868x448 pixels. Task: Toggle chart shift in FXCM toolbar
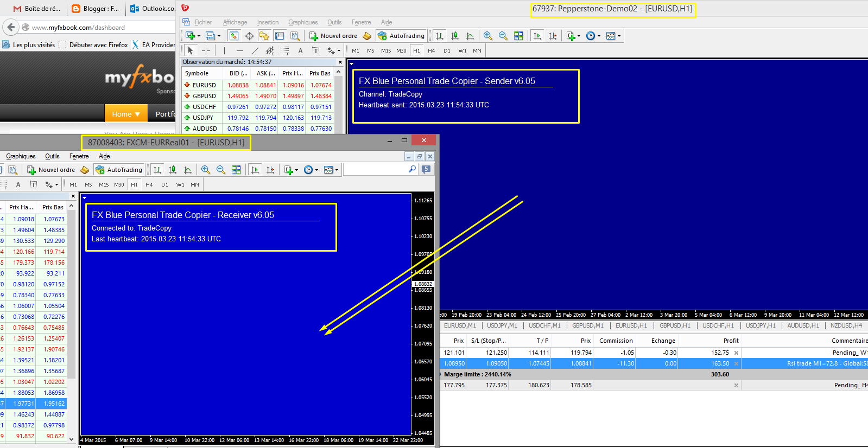(270, 170)
